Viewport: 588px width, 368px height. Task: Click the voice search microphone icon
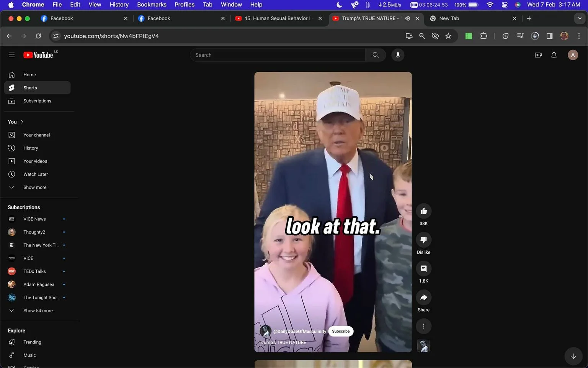(398, 55)
